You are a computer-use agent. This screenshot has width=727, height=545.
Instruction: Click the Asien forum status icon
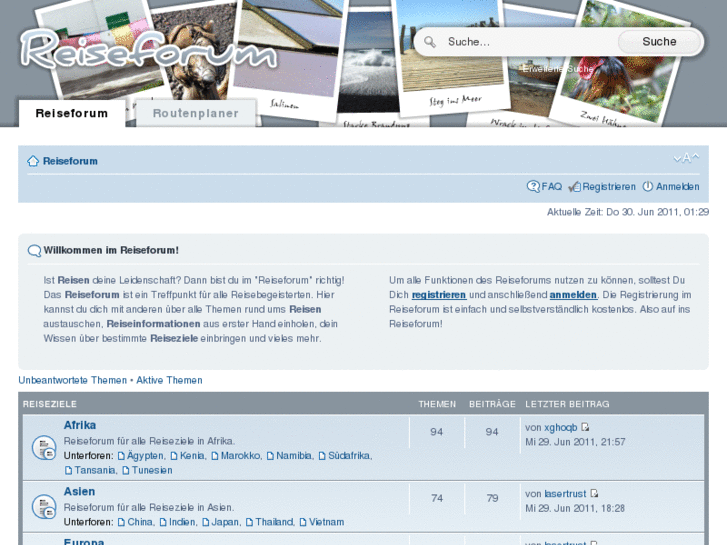pos(44,507)
